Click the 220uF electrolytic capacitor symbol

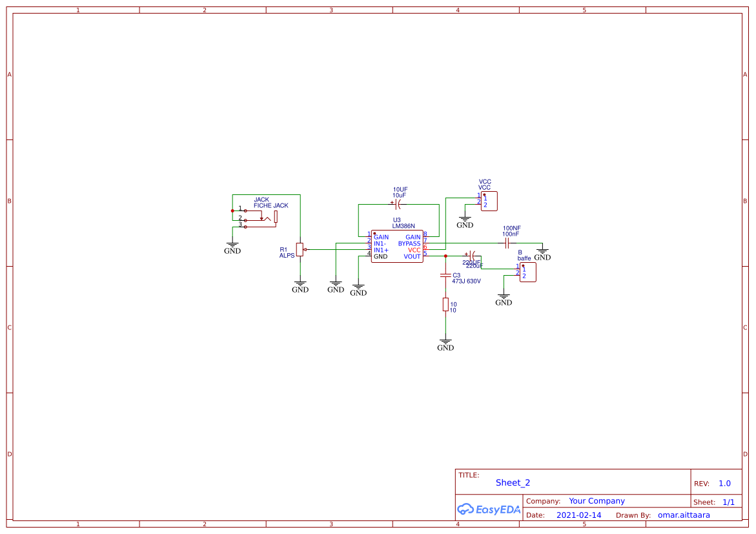click(x=472, y=254)
